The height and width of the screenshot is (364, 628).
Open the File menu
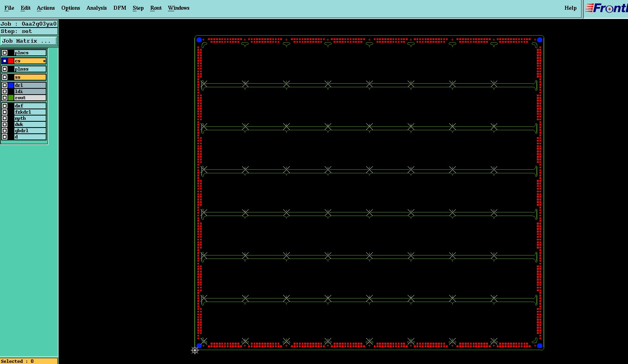coord(9,8)
